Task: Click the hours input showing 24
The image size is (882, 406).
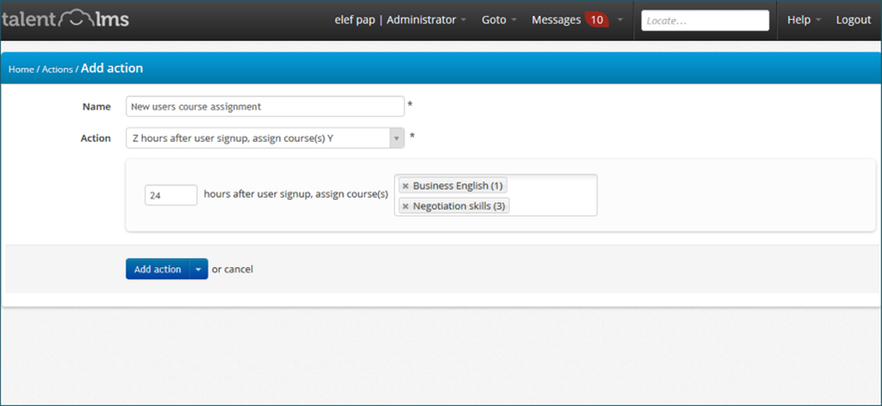Action: [171, 195]
